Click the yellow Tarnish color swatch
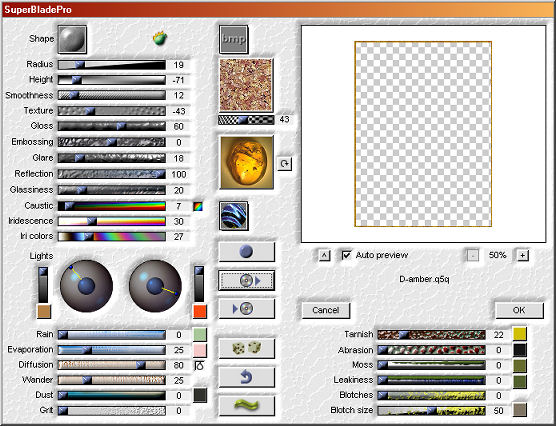 pos(520,334)
